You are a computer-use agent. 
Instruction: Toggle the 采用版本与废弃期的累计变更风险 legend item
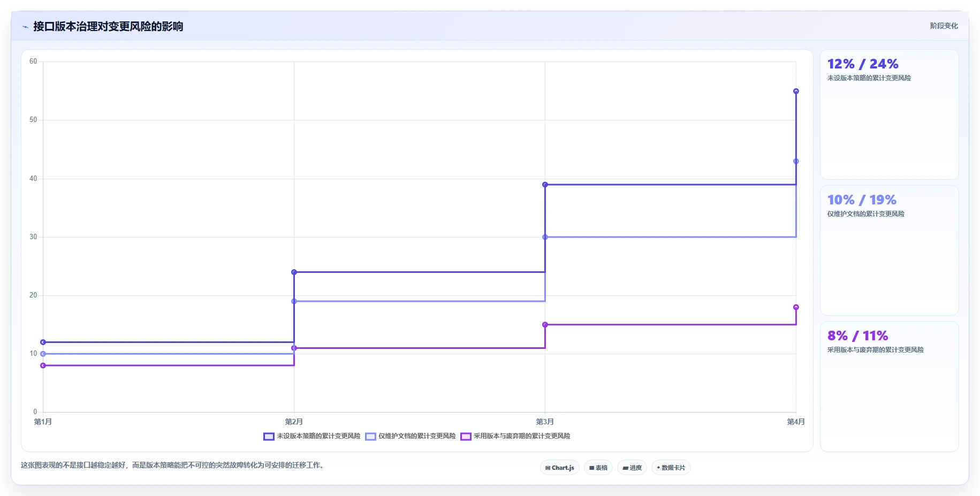(515, 436)
